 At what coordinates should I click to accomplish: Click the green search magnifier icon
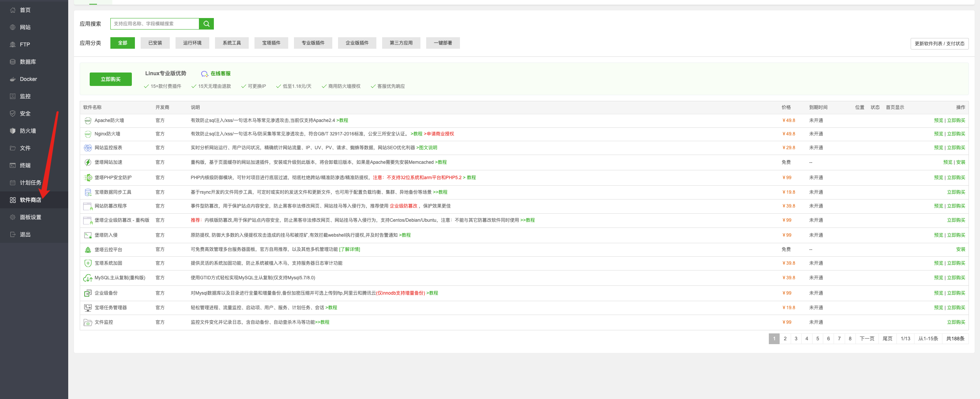click(206, 23)
